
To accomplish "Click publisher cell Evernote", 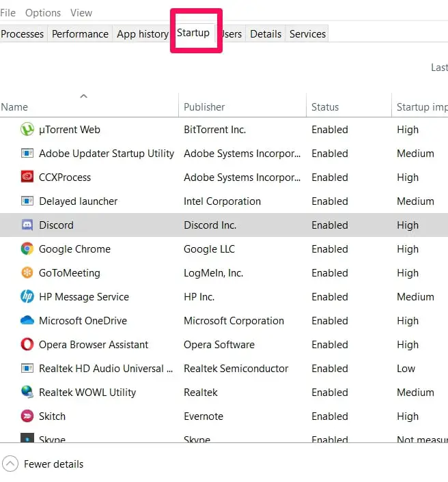I will click(204, 416).
